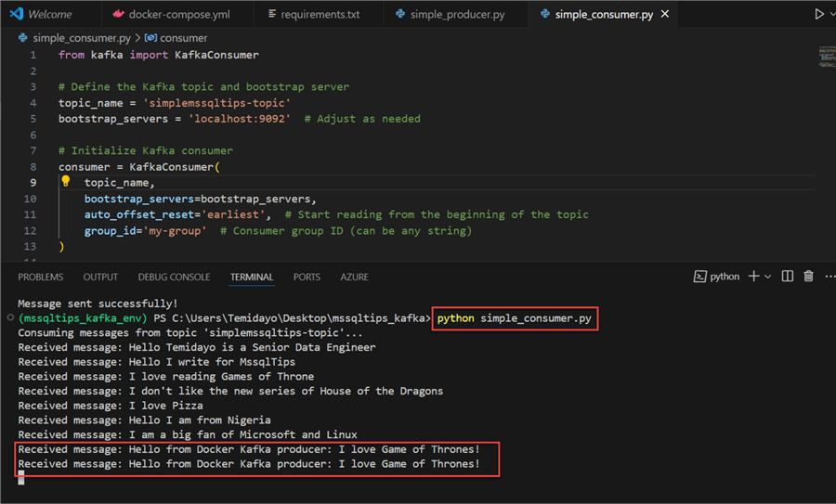Image resolution: width=836 pixels, height=504 pixels.
Task: Run the Python file with the play icon
Action: point(818,14)
